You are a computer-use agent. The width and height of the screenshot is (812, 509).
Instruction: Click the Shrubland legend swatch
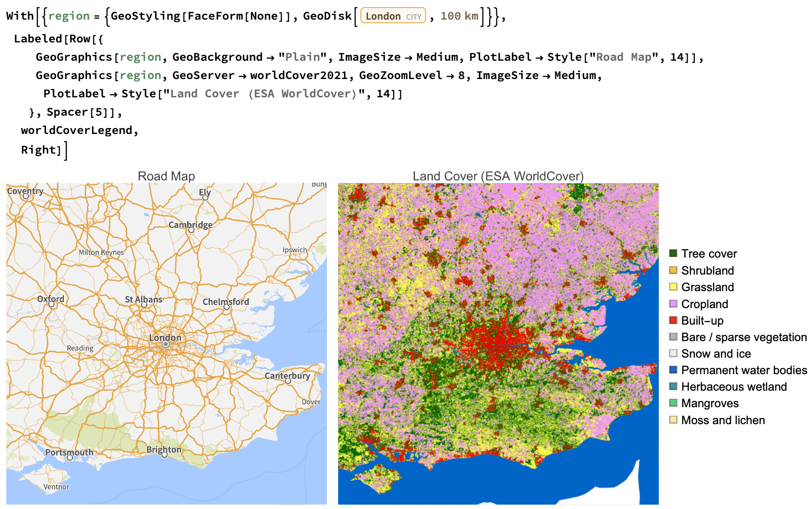coord(673,270)
